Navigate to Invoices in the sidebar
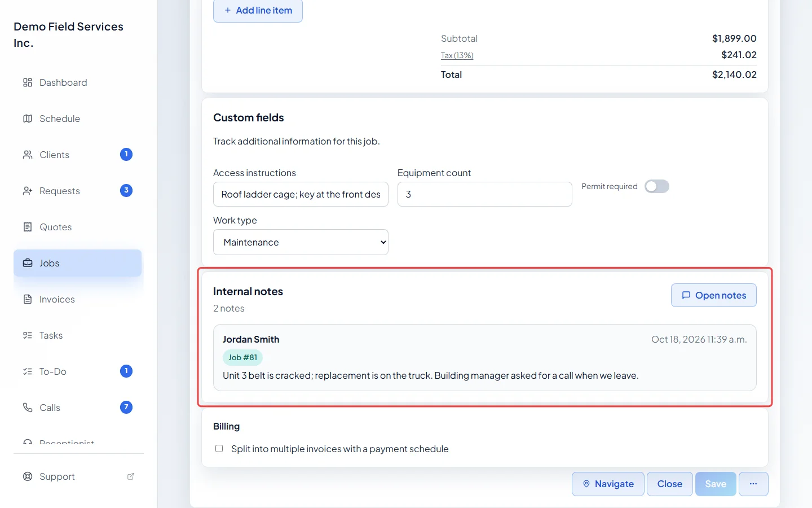Viewport: 812px width, 508px height. pyautogui.click(x=78, y=299)
